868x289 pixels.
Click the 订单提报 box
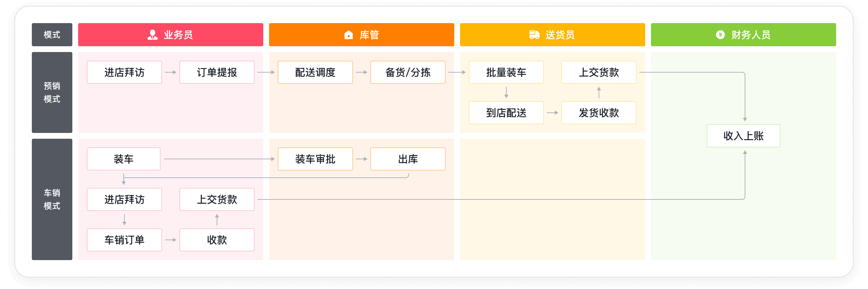217,72
